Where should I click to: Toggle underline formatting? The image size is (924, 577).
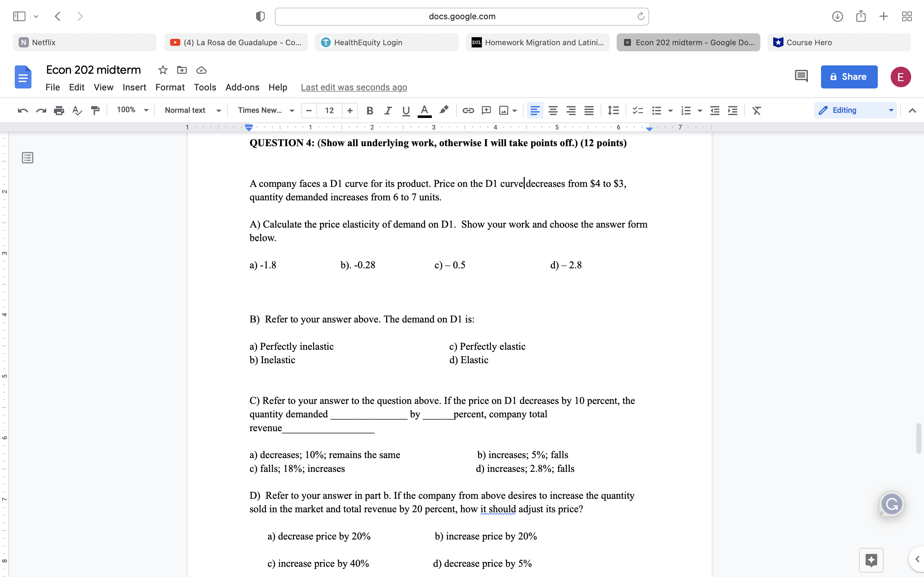pos(406,111)
